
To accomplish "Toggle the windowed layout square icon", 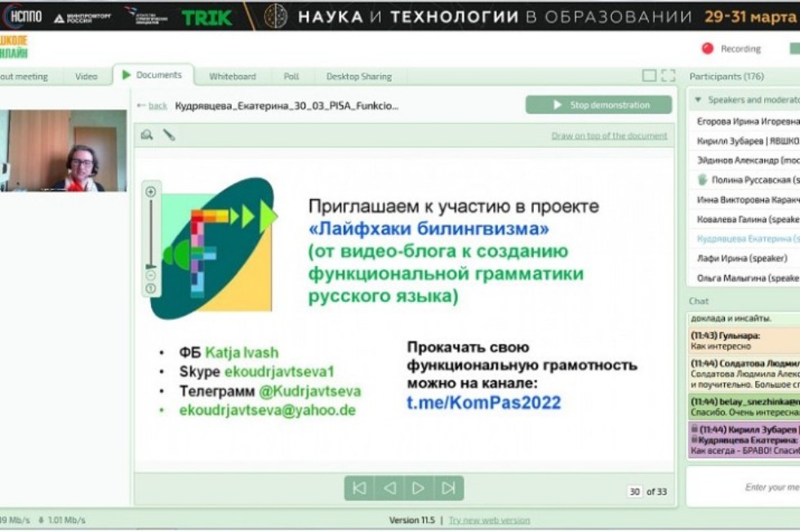I will click(x=649, y=76).
